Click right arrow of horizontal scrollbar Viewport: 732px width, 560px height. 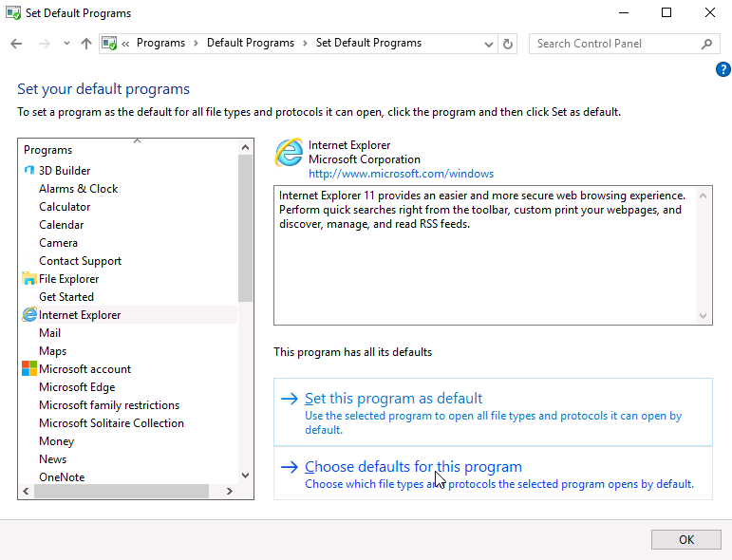[229, 492]
